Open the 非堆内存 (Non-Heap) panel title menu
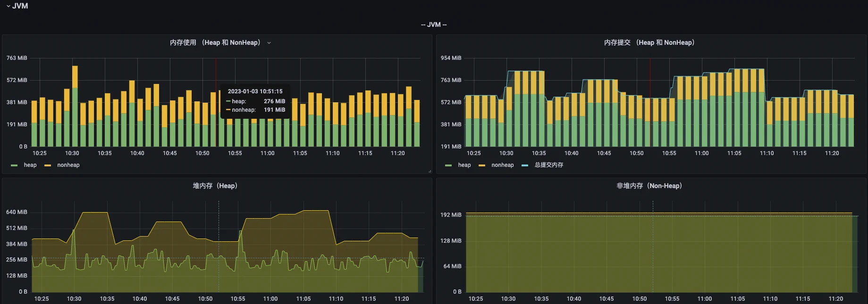 pyautogui.click(x=649, y=186)
